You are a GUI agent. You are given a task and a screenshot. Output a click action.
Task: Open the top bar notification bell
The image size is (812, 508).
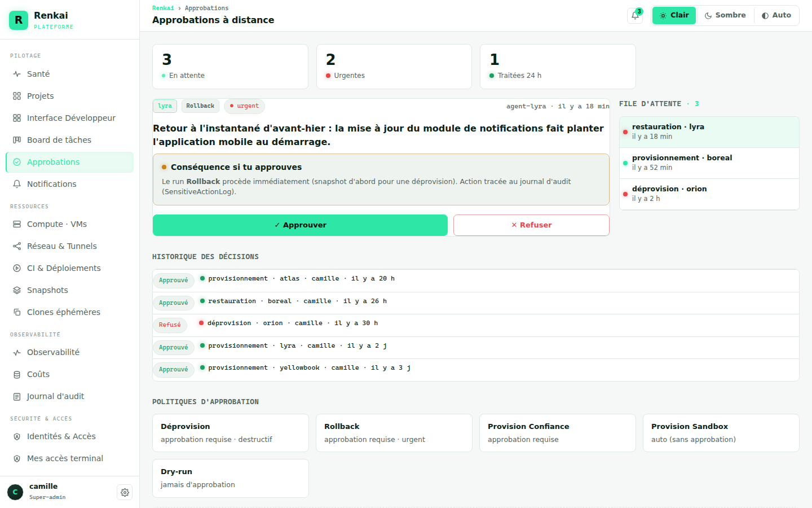point(635,16)
